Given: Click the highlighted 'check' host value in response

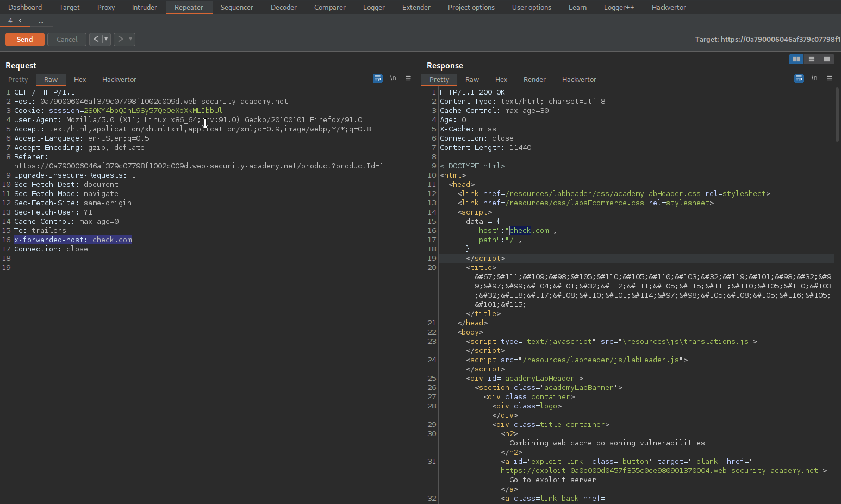Looking at the screenshot, I should 520,231.
